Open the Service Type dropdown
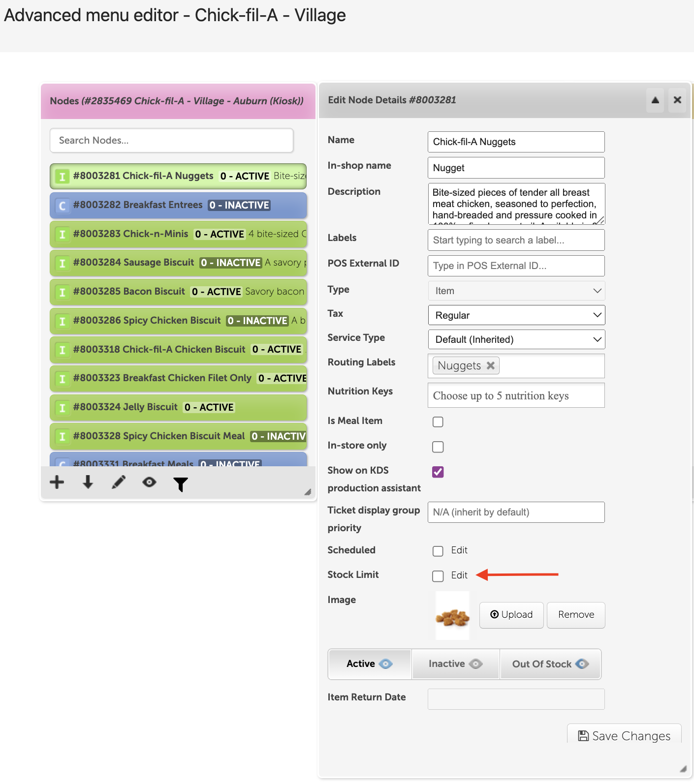Screen dimensions: 694x784 (516, 339)
